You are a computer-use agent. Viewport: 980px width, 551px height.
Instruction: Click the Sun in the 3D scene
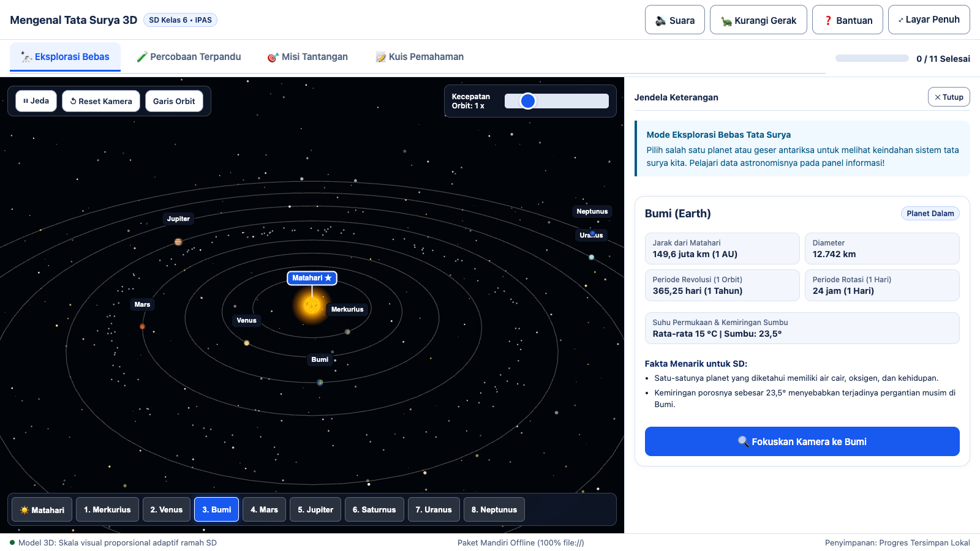coord(312,305)
